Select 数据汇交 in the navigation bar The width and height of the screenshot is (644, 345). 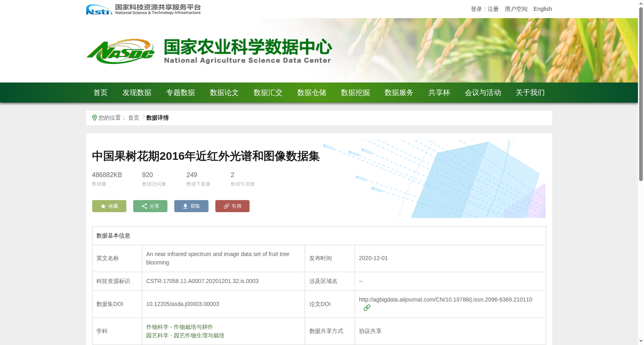click(268, 93)
